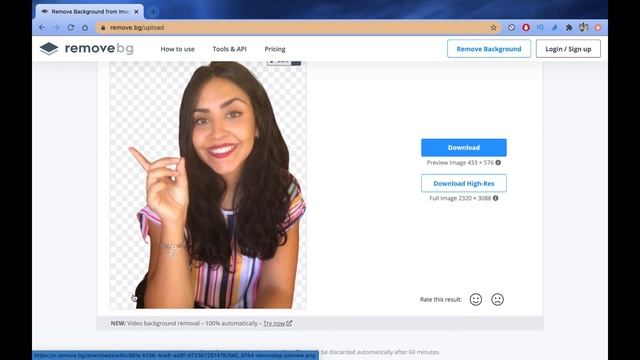Close the Remove Background tab
This screenshot has width=640, height=360.
pos(136,11)
